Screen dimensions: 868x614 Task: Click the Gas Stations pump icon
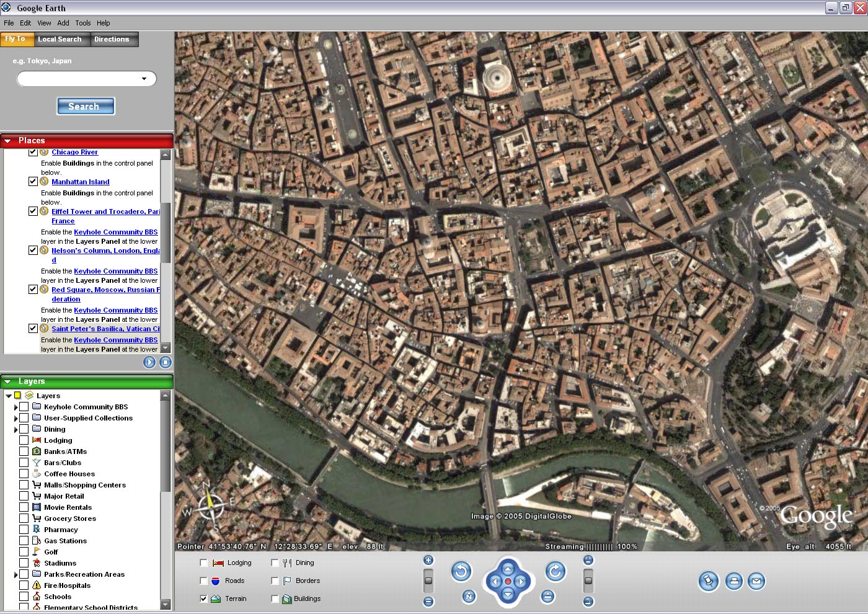point(37,541)
